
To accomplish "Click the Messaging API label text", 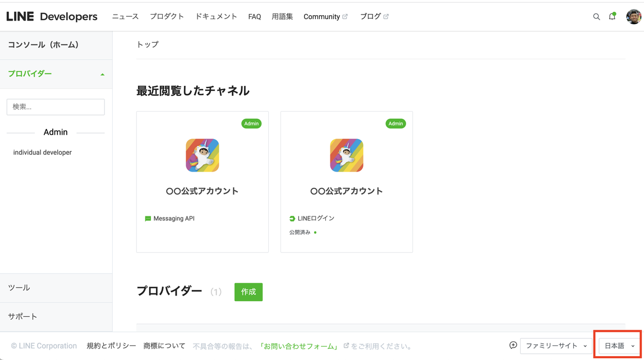I will (x=174, y=218).
